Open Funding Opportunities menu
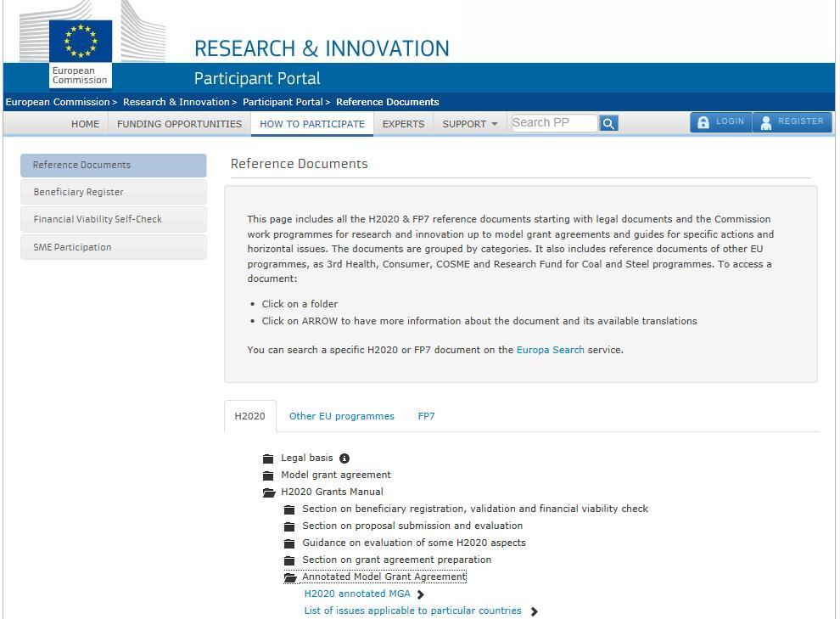The height and width of the screenshot is (619, 840). click(x=180, y=124)
